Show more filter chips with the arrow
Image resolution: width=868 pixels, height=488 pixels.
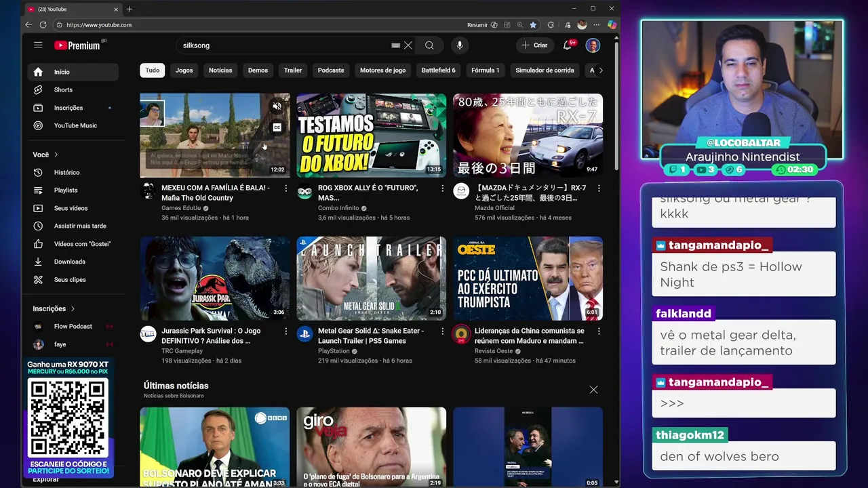coord(600,70)
